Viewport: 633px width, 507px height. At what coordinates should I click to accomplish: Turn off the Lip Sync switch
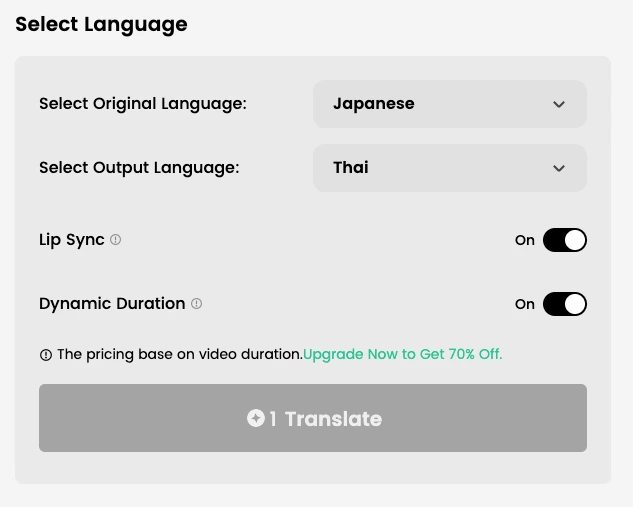564,240
